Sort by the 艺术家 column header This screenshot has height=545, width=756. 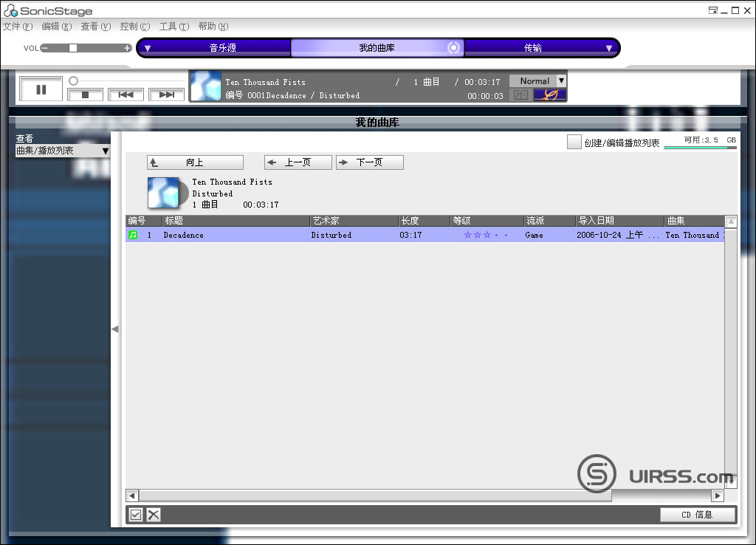pyautogui.click(x=354, y=220)
